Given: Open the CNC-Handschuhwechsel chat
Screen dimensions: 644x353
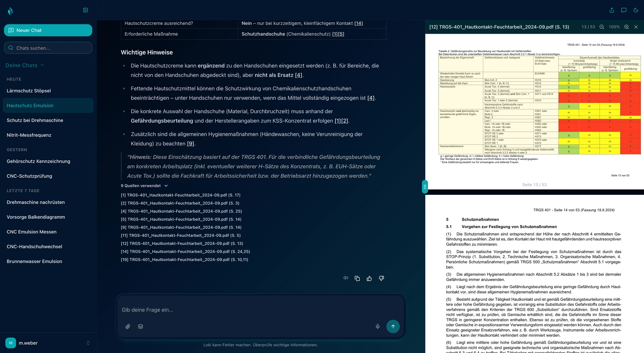Looking at the screenshot, I should (48, 247).
